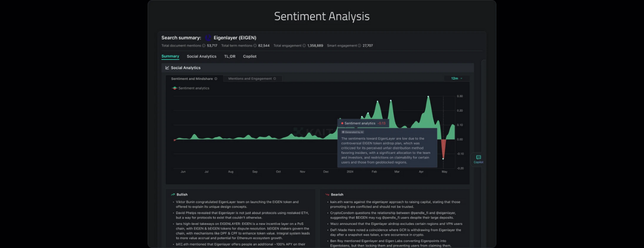Viewport: 644px width, 248px height.
Task: Click the Eigenlayer token logo icon
Action: click(x=208, y=38)
